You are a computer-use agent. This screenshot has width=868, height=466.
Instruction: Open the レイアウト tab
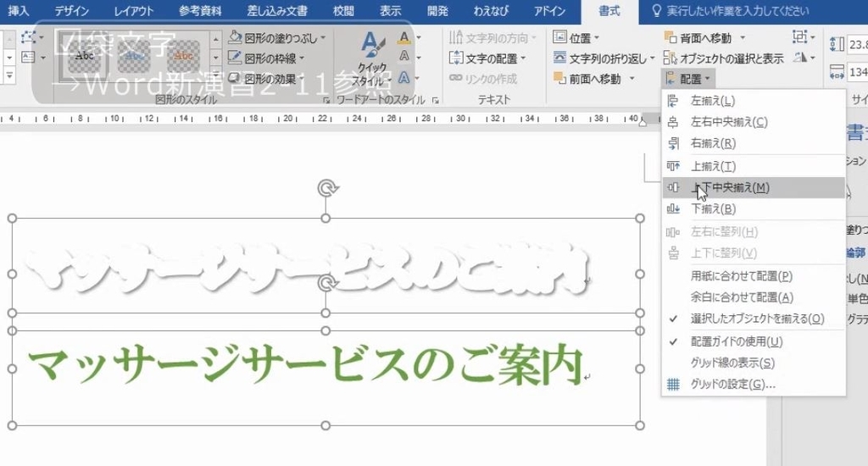(x=133, y=11)
